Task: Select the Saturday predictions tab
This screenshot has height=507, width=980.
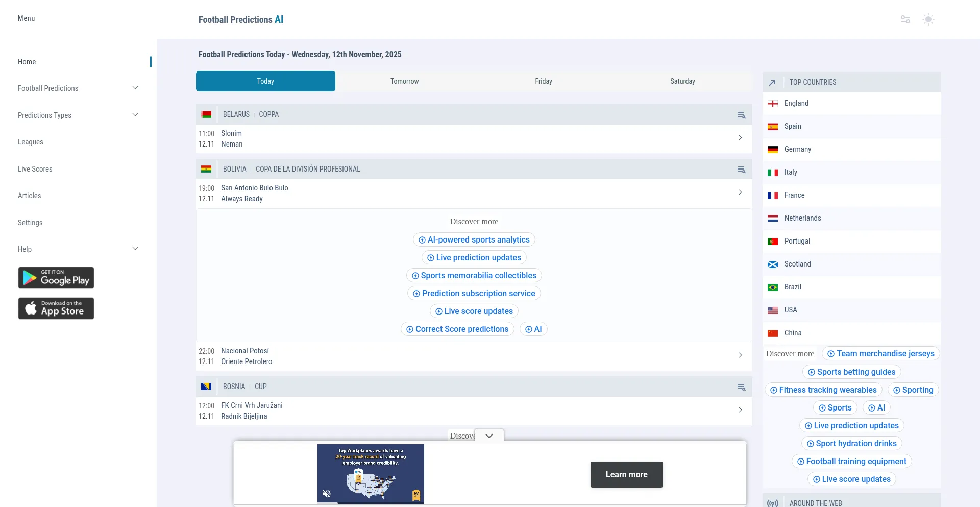Action: (682, 81)
